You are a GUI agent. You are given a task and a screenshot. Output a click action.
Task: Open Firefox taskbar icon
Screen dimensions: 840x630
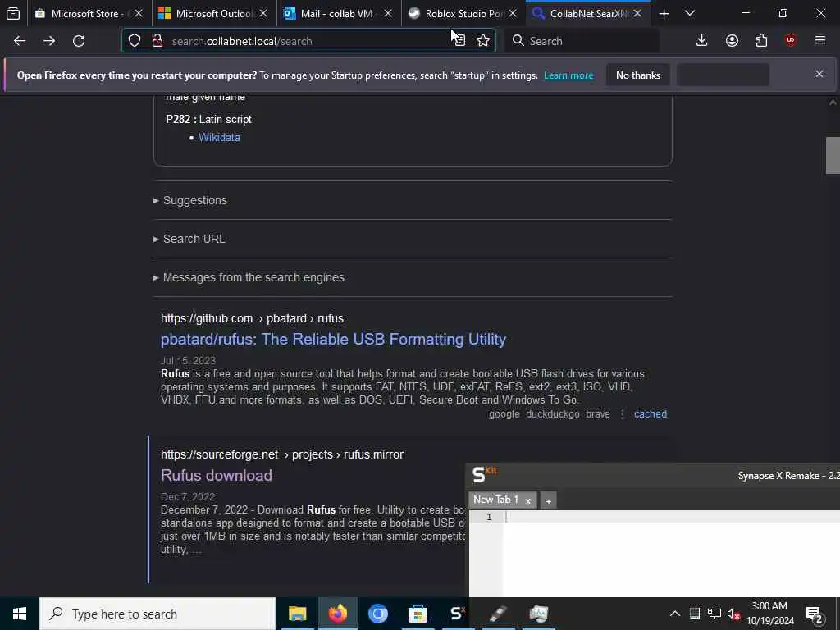click(x=337, y=614)
